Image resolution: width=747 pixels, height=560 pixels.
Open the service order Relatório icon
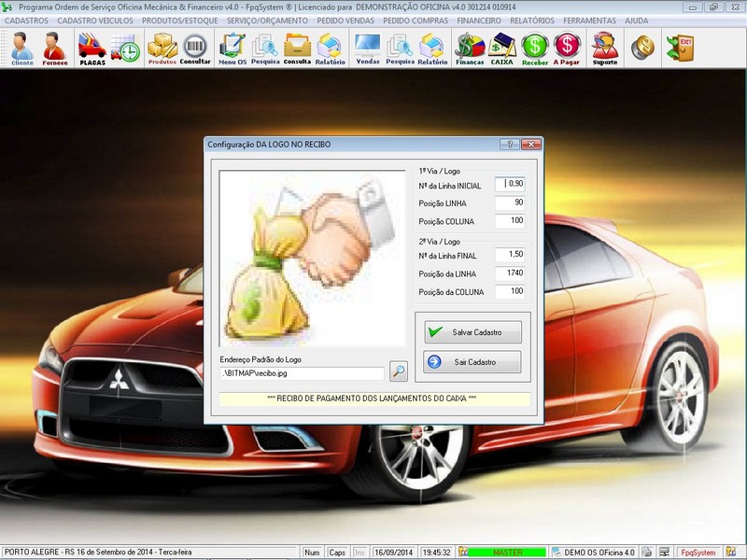point(331,49)
